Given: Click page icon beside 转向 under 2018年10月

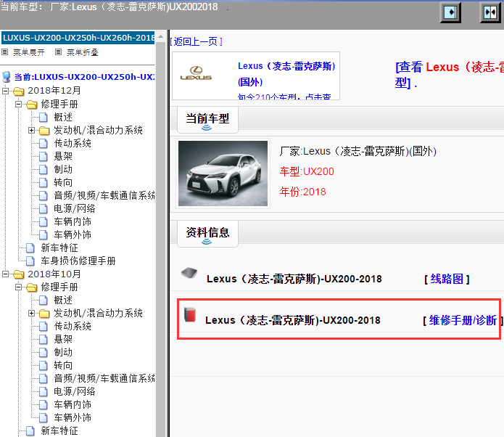Looking at the screenshot, I should point(44,366).
